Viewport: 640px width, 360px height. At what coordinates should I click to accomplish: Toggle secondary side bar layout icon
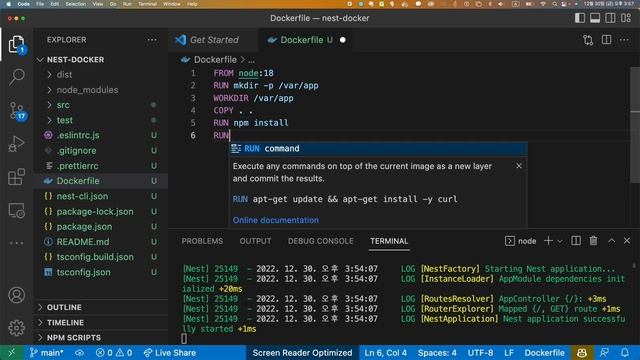pos(611,18)
